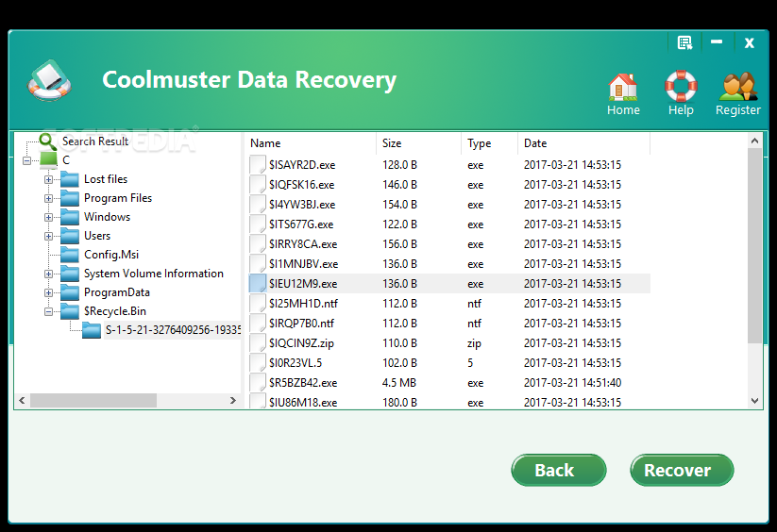The image size is (777, 532).
Task: Click the tree scroll left arrow
Action: pos(22,400)
